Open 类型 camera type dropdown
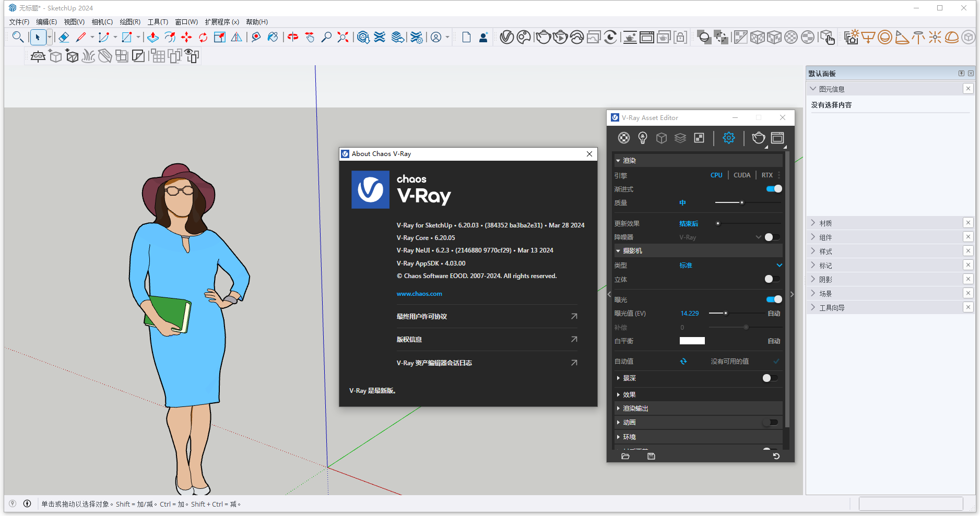 (x=730, y=266)
